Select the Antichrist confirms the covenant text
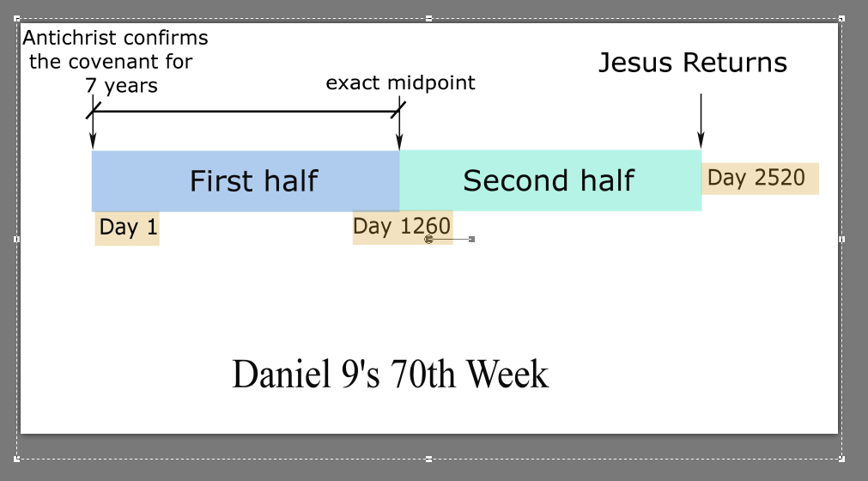 115,62
